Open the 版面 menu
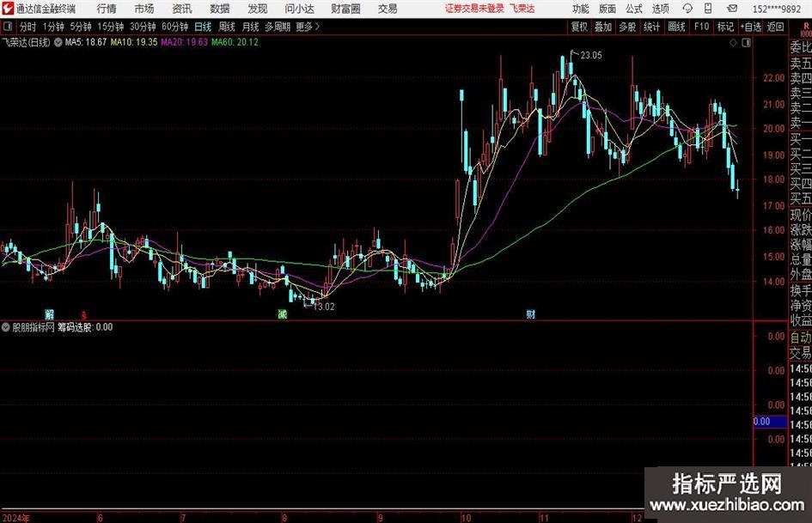Screen dimensions: 812x523 click(607, 9)
